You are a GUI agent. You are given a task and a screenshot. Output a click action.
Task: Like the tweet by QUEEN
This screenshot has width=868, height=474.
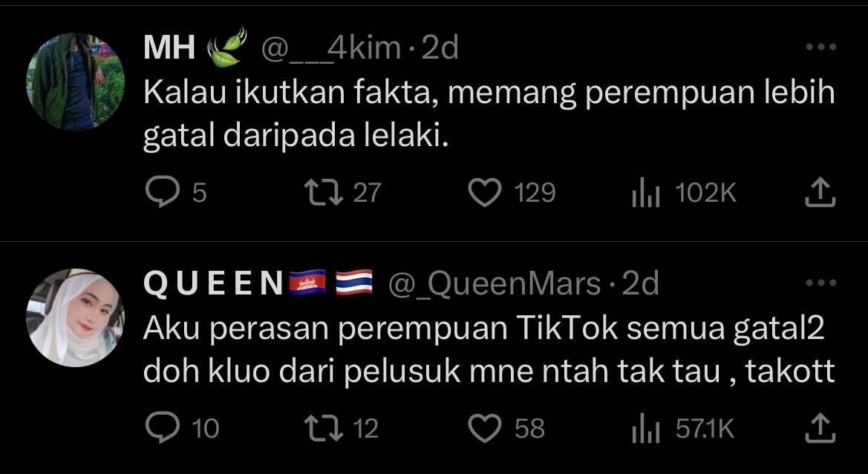tap(486, 428)
